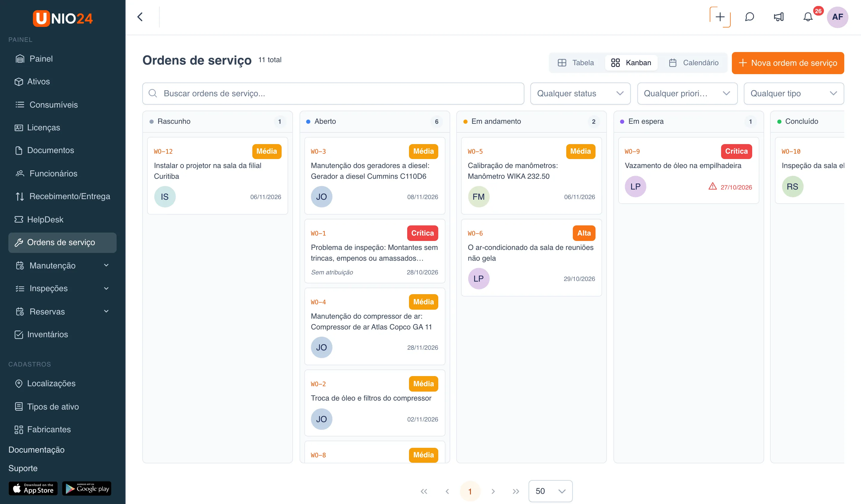
Task: Open the AF user avatar menu
Action: 837,17
